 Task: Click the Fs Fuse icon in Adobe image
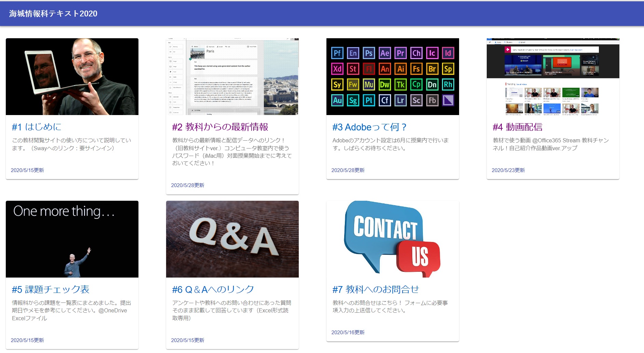[x=416, y=69]
